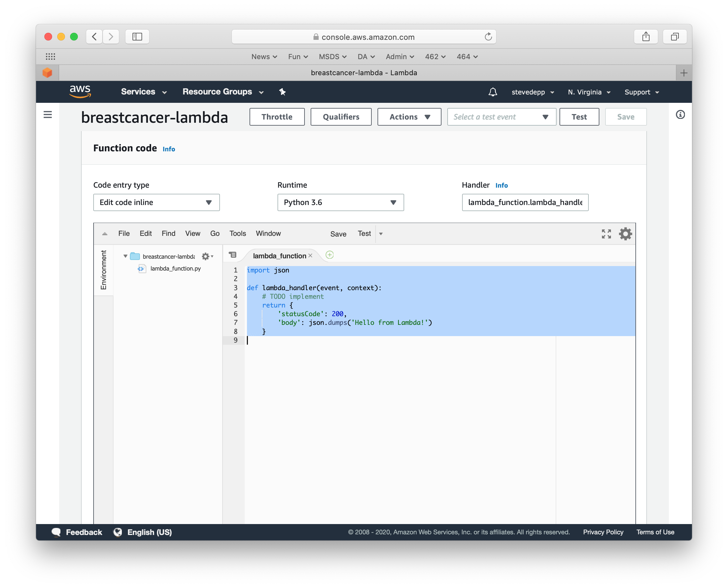Viewport: 728px width, 588px height.
Task: Click the AWS logo home icon
Action: tap(80, 92)
